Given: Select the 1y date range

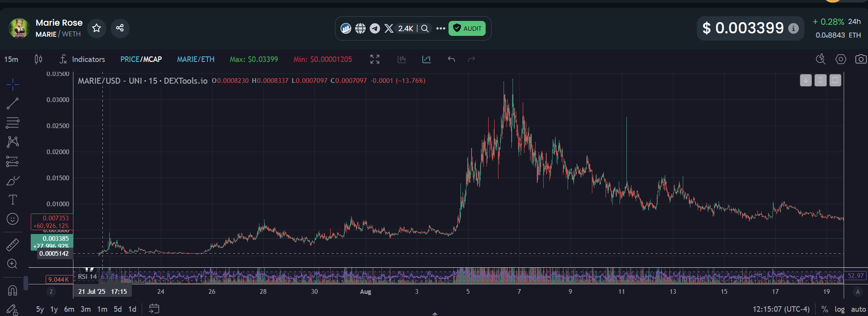Looking at the screenshot, I should point(54,309).
